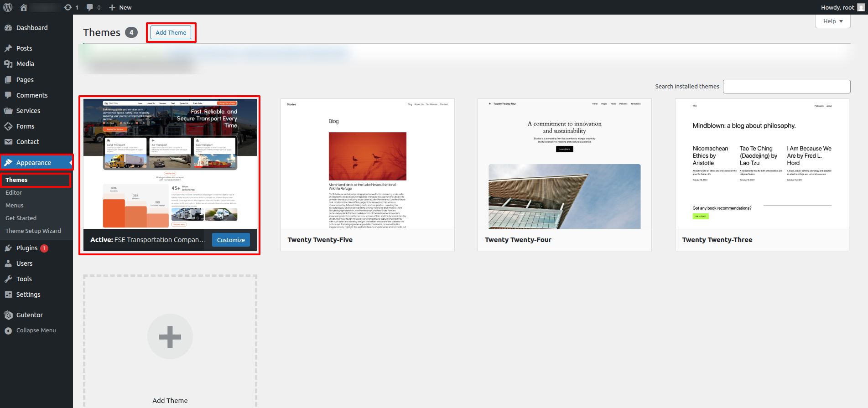The width and height of the screenshot is (868, 408).
Task: Open the Menus submenu item
Action: pos(15,206)
